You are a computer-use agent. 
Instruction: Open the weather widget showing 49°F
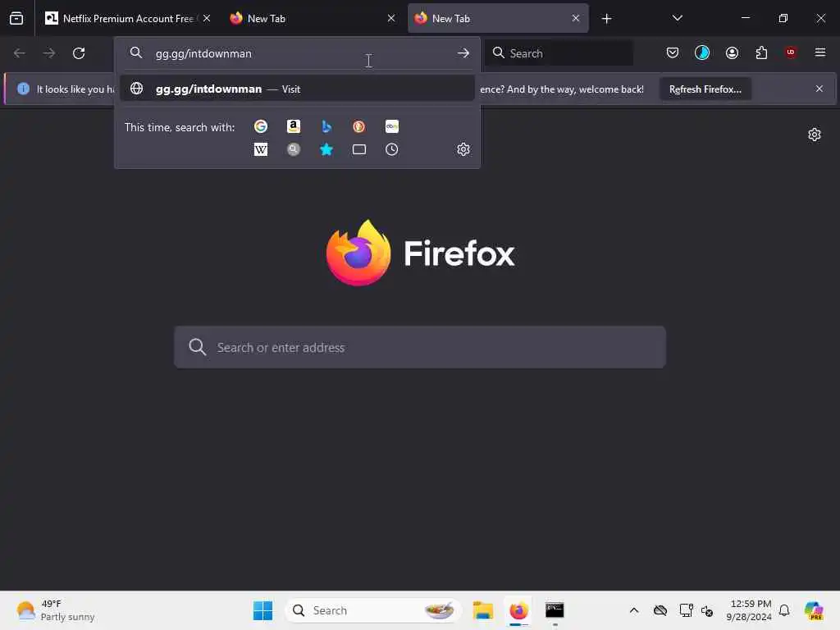[x=55, y=610]
